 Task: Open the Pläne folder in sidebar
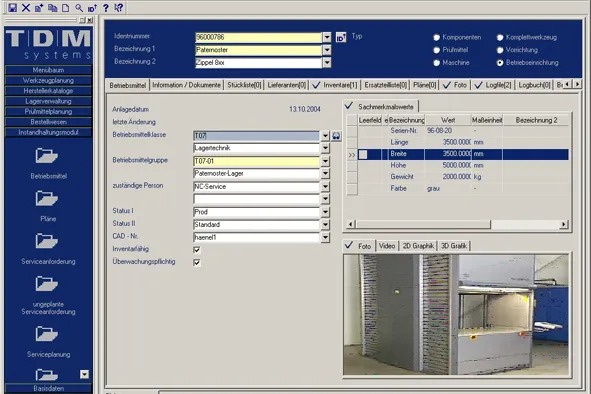click(47, 198)
